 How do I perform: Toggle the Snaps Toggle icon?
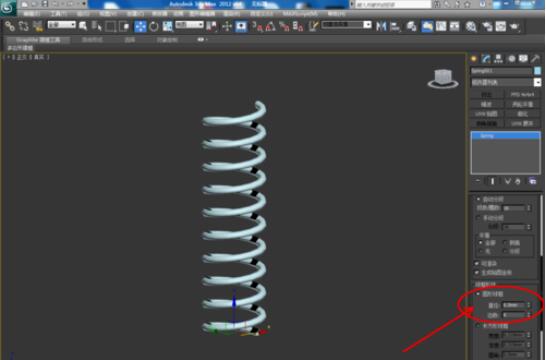(258, 26)
